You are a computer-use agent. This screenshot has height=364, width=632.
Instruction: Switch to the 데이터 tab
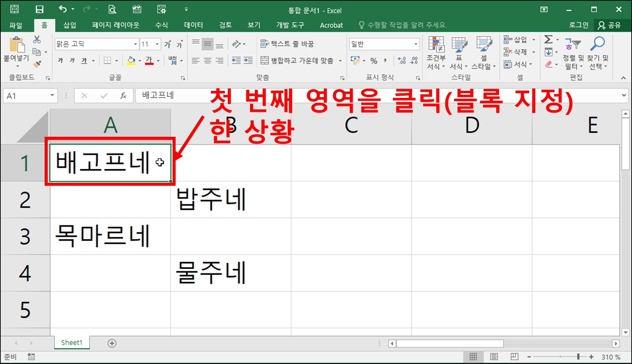(x=193, y=25)
